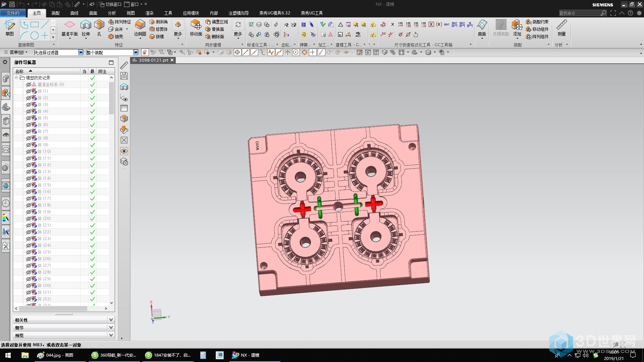Open the 无选择过滤器 selection filter dropdown
Viewport: 644px width, 362px height.
point(80,52)
